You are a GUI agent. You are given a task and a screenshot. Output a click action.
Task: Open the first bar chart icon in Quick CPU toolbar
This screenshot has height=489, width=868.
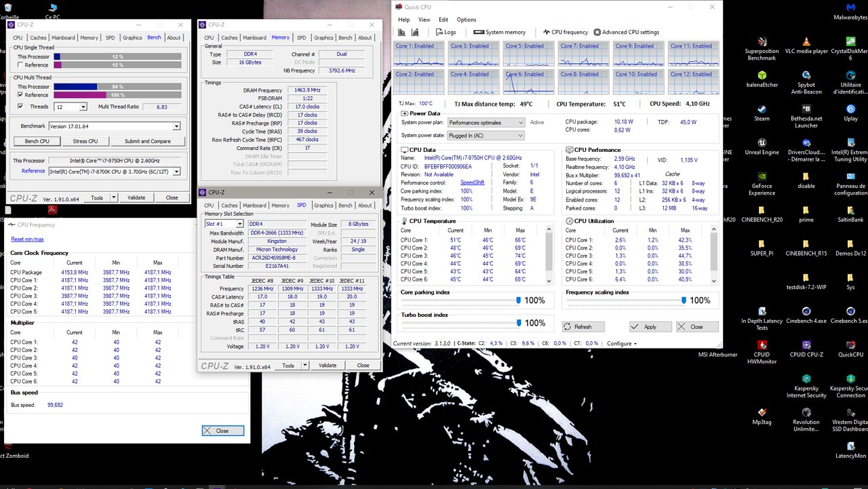coord(402,32)
